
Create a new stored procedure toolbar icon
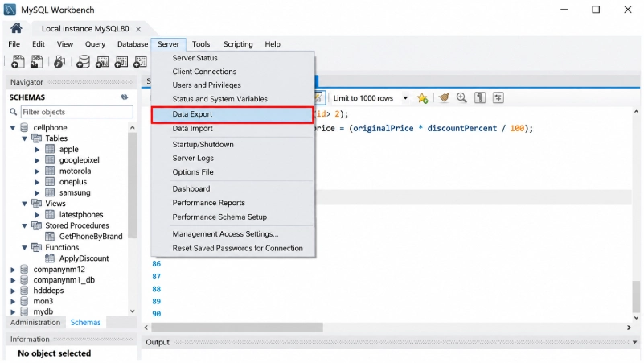point(140,62)
